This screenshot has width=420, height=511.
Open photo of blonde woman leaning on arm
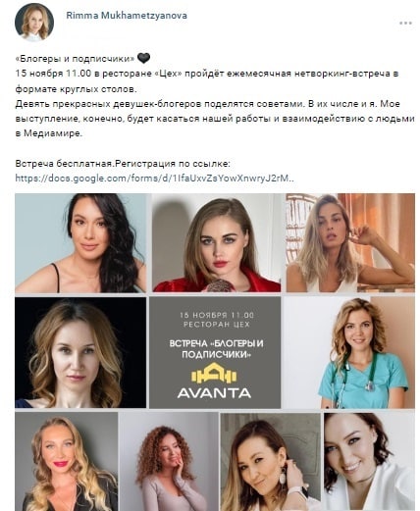pyautogui.click(x=350, y=243)
